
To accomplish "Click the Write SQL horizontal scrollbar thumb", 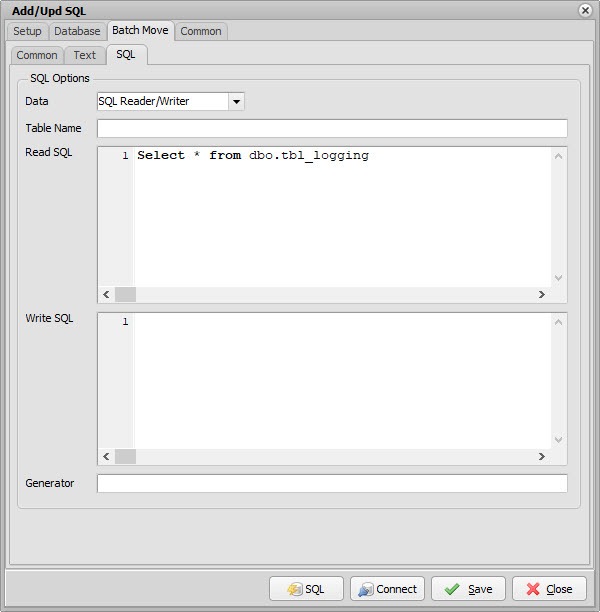I will click(x=125, y=456).
